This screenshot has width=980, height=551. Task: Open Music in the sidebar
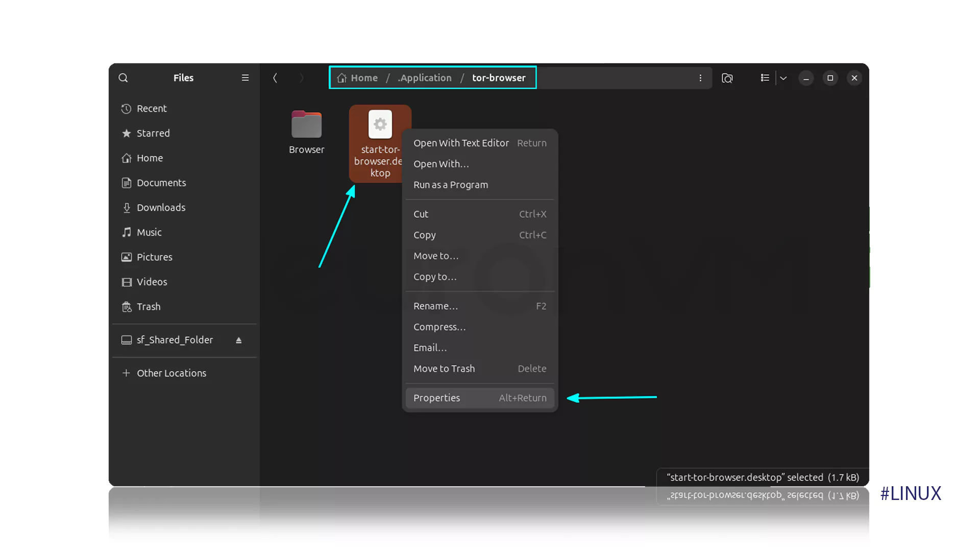(x=184, y=232)
